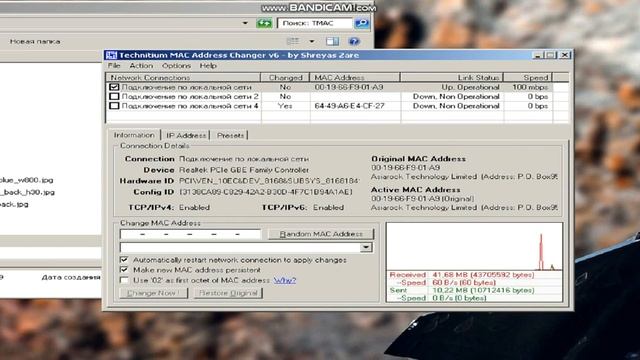The image size is (640, 360).
Task: Open the Options menu
Action: [176, 66]
